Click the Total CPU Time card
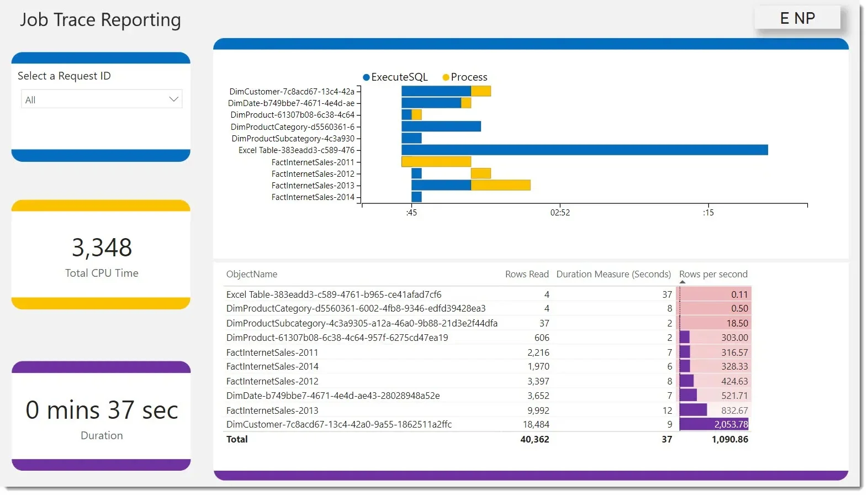The height and width of the screenshot is (495, 868). point(101,255)
